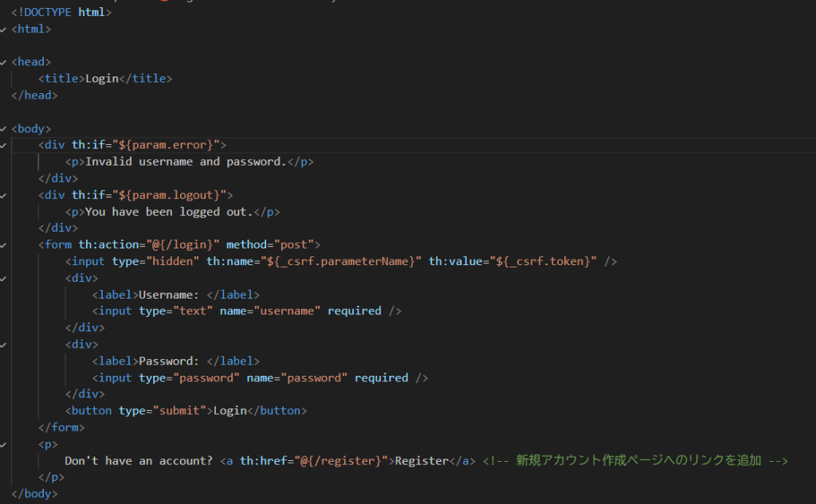816x504 pixels.
Task: Fold the paragraph containing the Register link
Action: 4,444
